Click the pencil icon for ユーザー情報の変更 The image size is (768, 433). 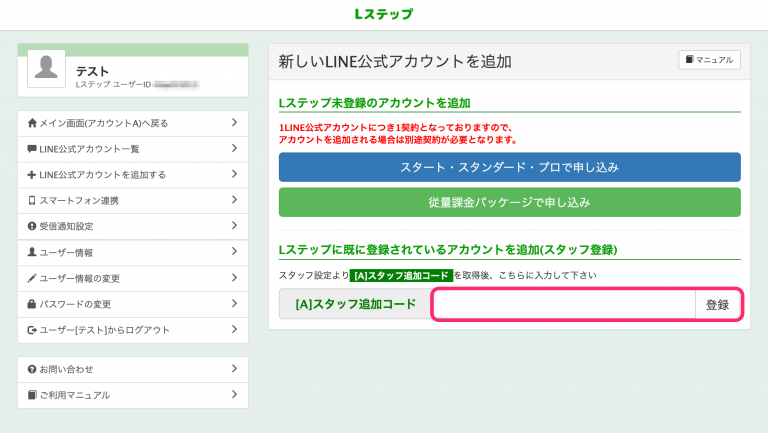pos(32,278)
